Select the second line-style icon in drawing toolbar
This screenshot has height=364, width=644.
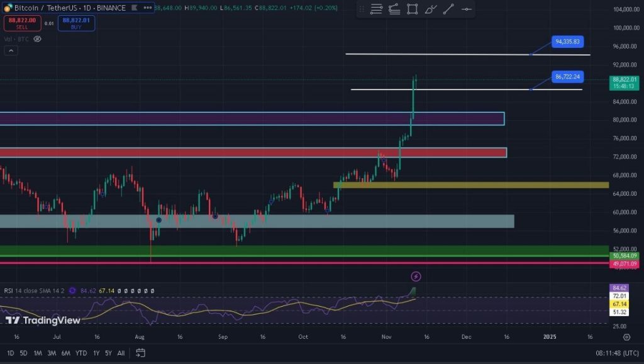394,9
